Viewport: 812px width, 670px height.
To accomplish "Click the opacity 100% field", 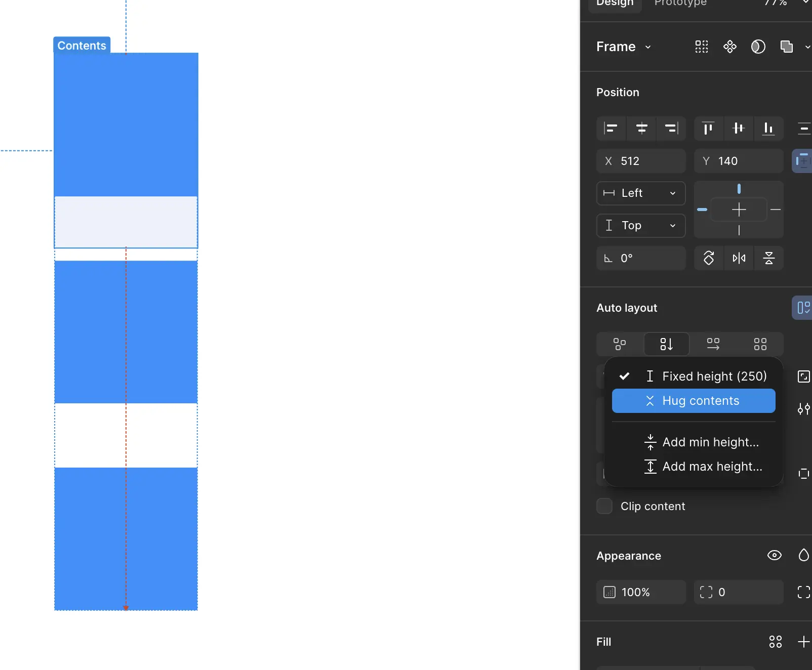I will point(641,592).
